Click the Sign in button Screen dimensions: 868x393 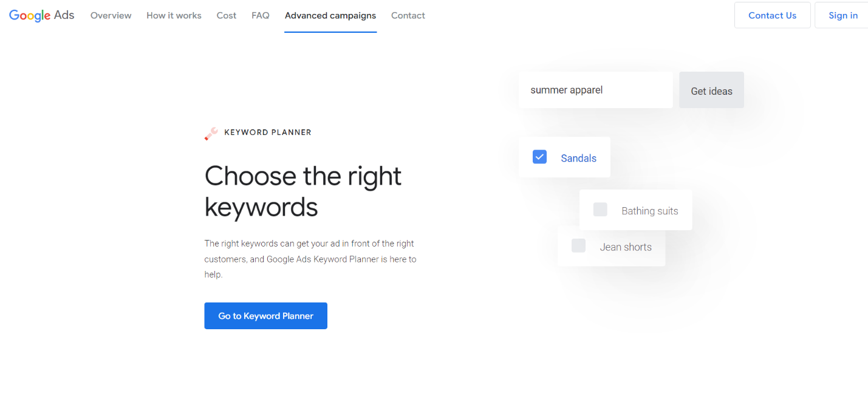coord(842,15)
